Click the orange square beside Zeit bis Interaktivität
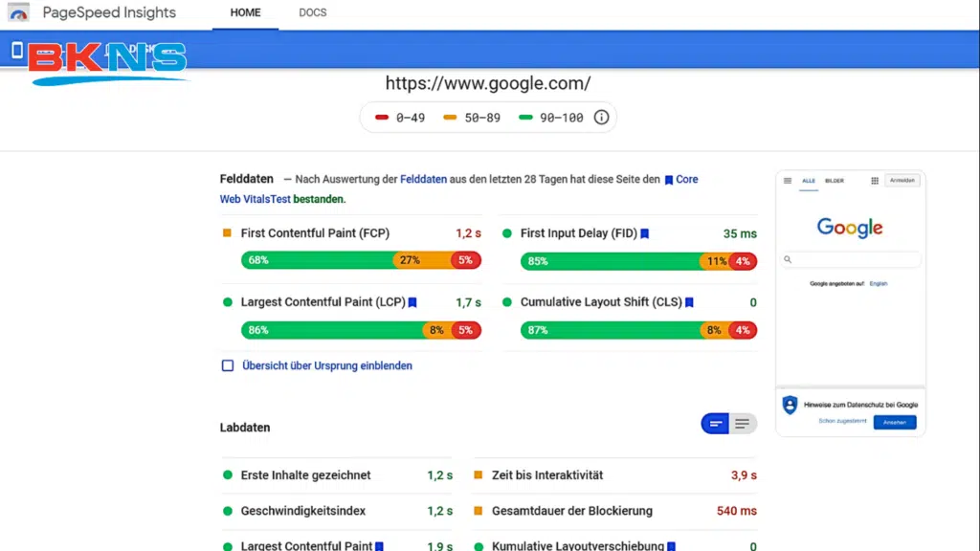980x551 pixels. coord(479,474)
